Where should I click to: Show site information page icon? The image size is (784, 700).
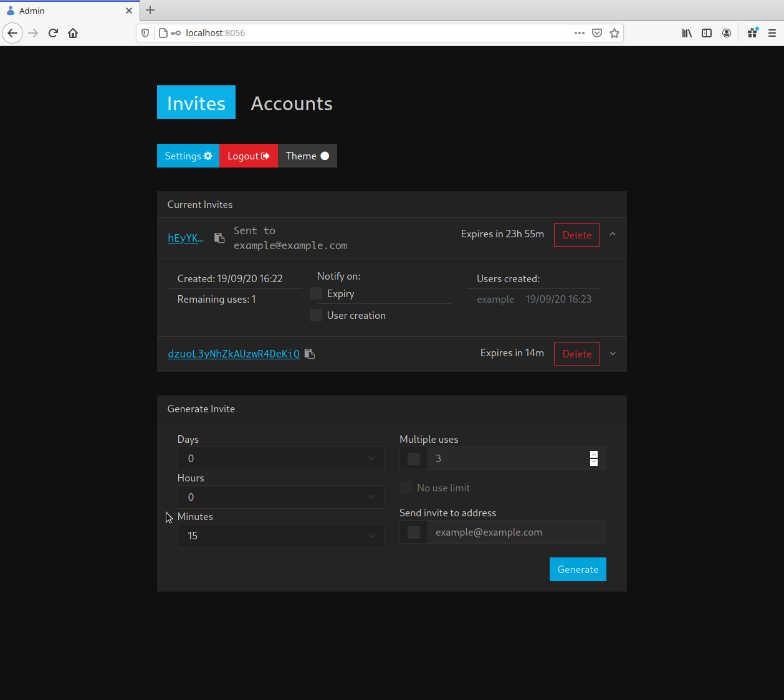(163, 33)
